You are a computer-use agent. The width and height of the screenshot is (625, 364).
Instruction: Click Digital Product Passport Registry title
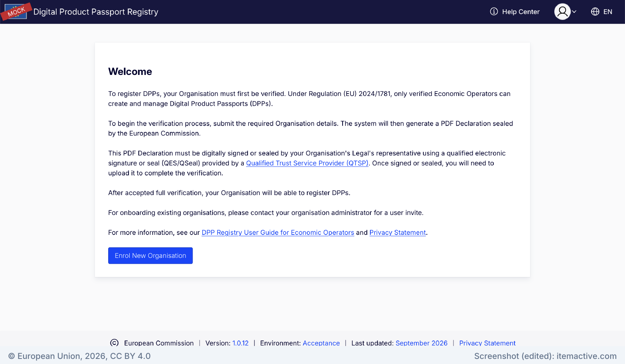click(x=96, y=12)
